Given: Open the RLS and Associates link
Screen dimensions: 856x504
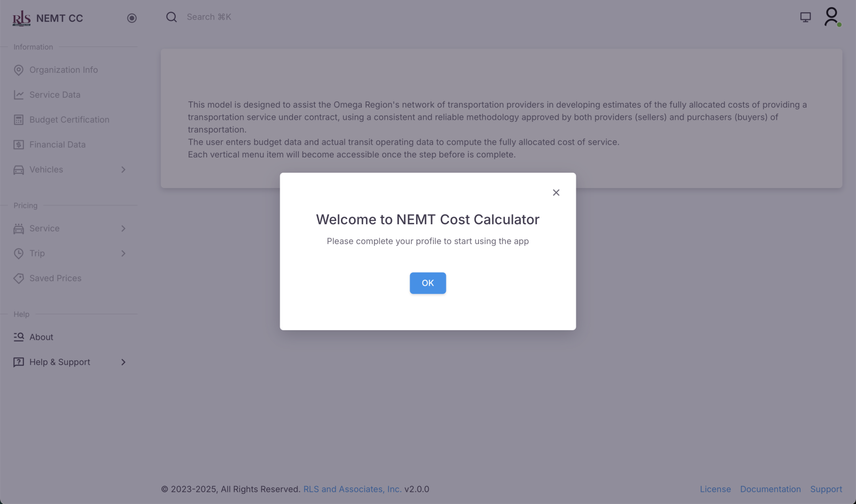Looking at the screenshot, I should pos(352,489).
